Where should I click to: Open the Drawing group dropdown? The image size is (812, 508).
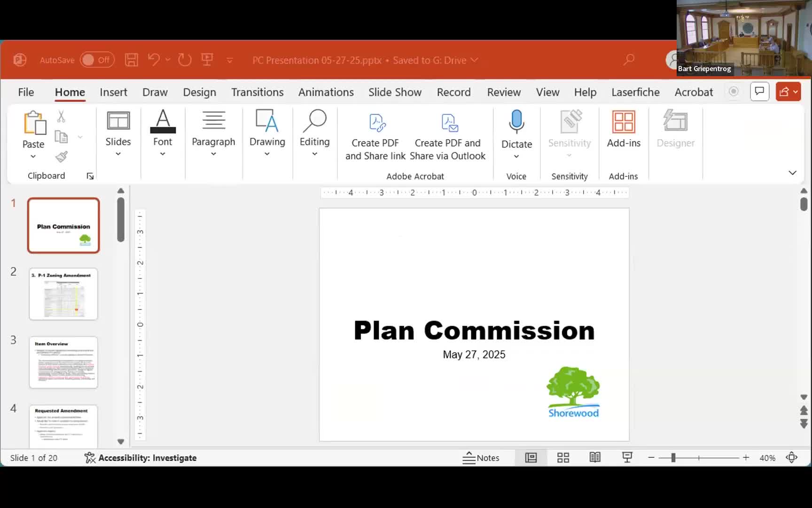pos(267,154)
